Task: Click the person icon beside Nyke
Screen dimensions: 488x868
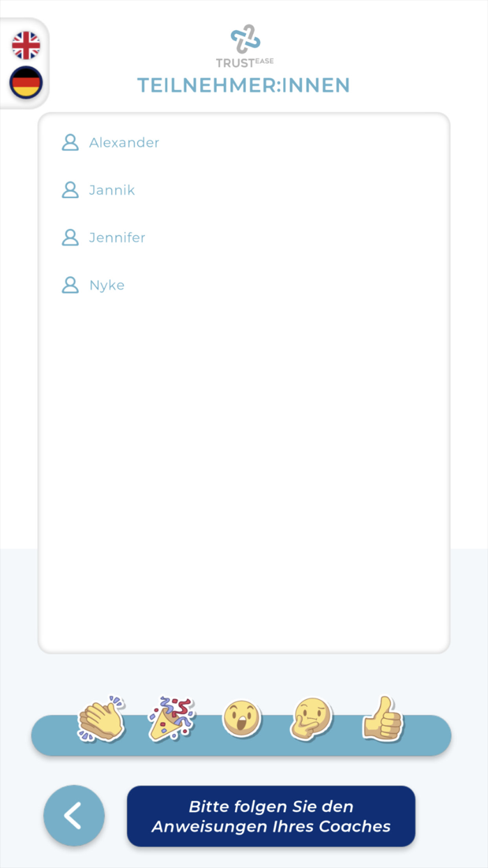Action: pos(70,285)
